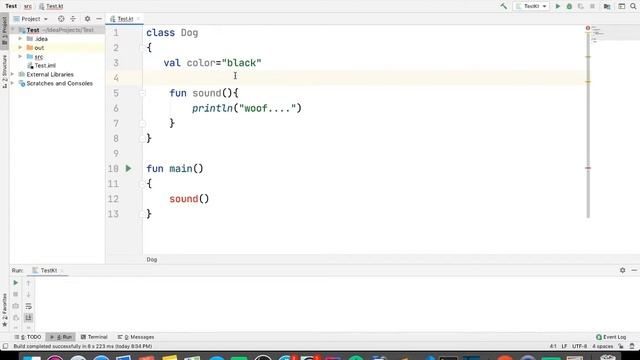Click the "black" string on line 3
The image size is (640, 360).
[x=241, y=63]
